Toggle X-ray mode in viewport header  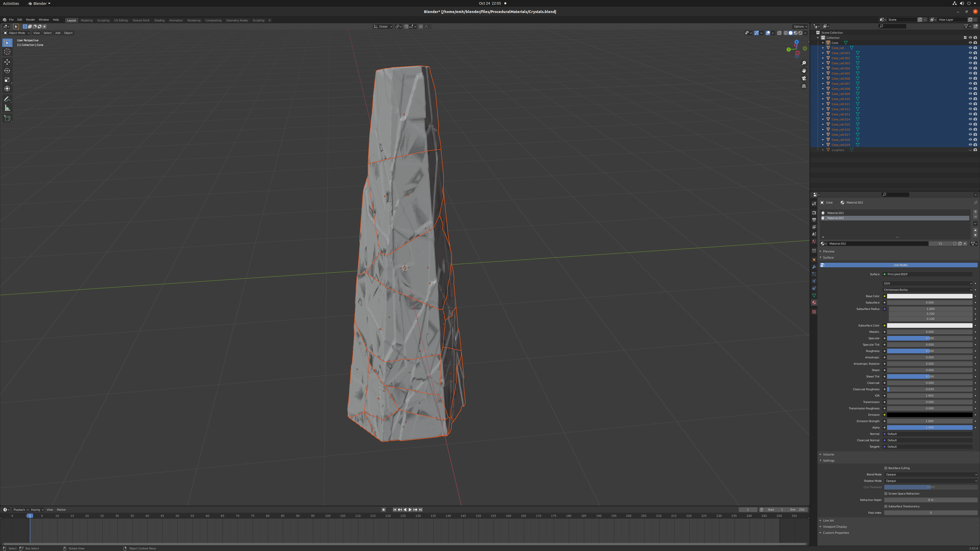779,33
